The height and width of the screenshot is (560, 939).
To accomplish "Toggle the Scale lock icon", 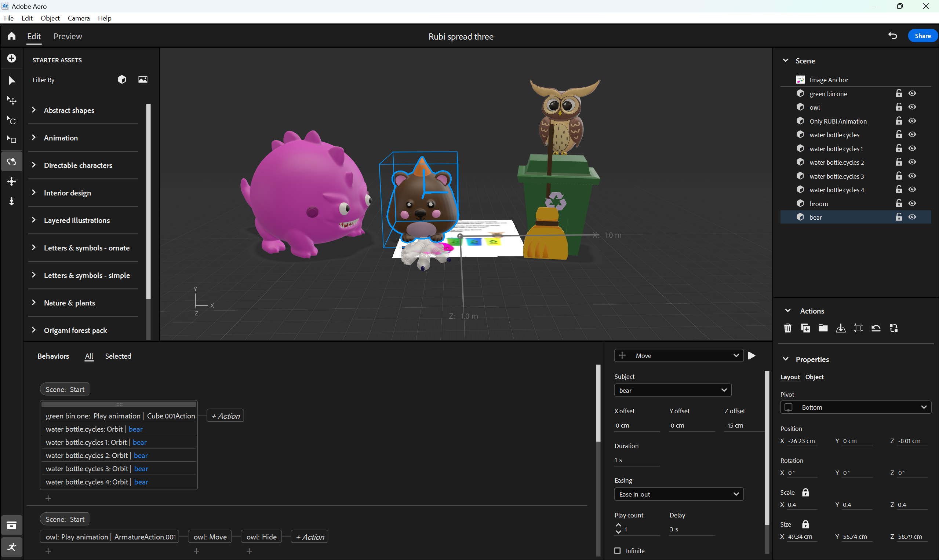I will tap(805, 492).
